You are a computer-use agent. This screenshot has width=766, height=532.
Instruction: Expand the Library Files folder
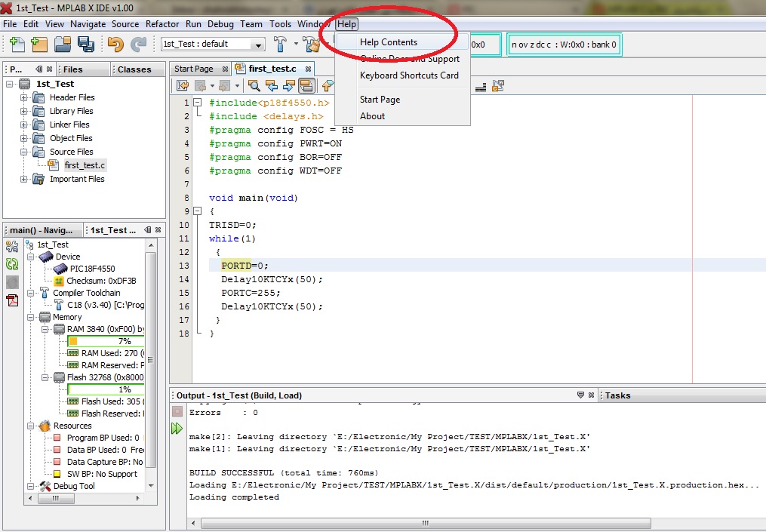23,112
